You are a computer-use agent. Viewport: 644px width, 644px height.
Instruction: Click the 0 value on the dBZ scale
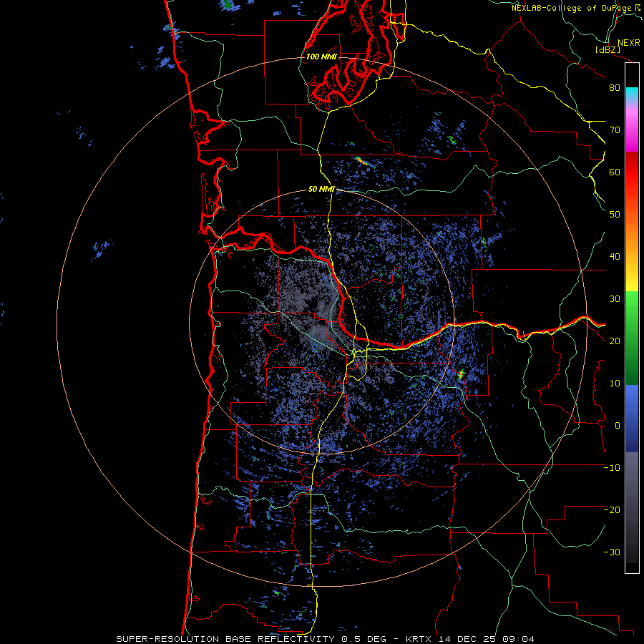618,426
